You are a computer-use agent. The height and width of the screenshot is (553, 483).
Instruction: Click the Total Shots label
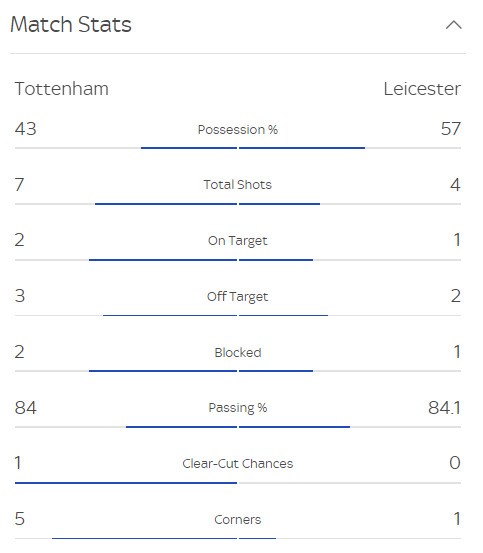(x=238, y=185)
